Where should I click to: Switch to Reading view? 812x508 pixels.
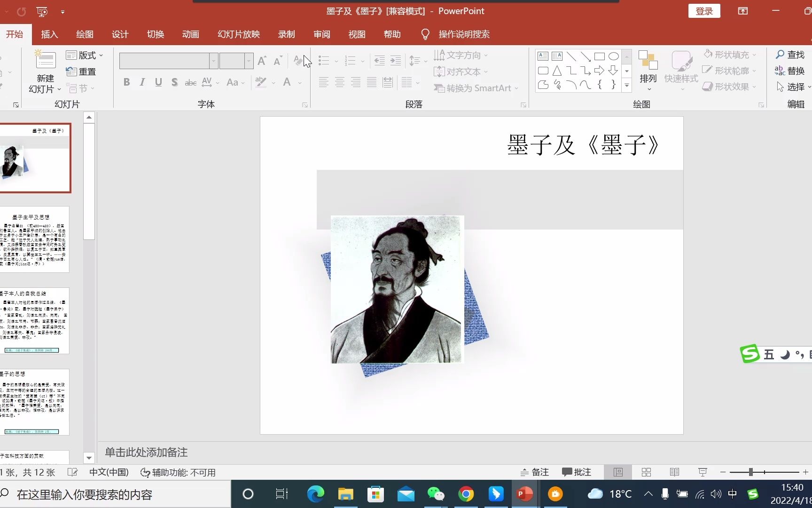(674, 472)
